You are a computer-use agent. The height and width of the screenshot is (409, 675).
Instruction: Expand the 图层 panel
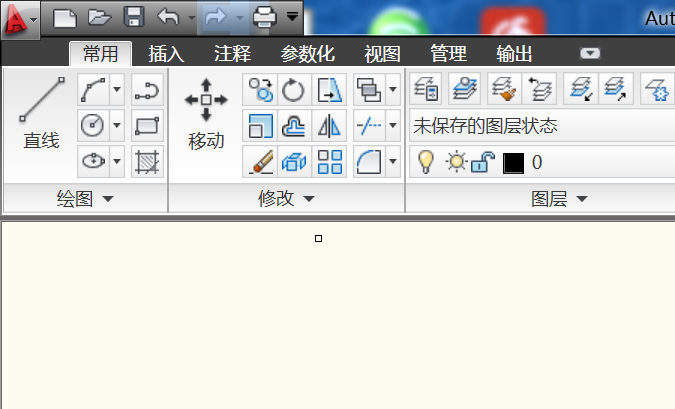pyautogui.click(x=559, y=199)
